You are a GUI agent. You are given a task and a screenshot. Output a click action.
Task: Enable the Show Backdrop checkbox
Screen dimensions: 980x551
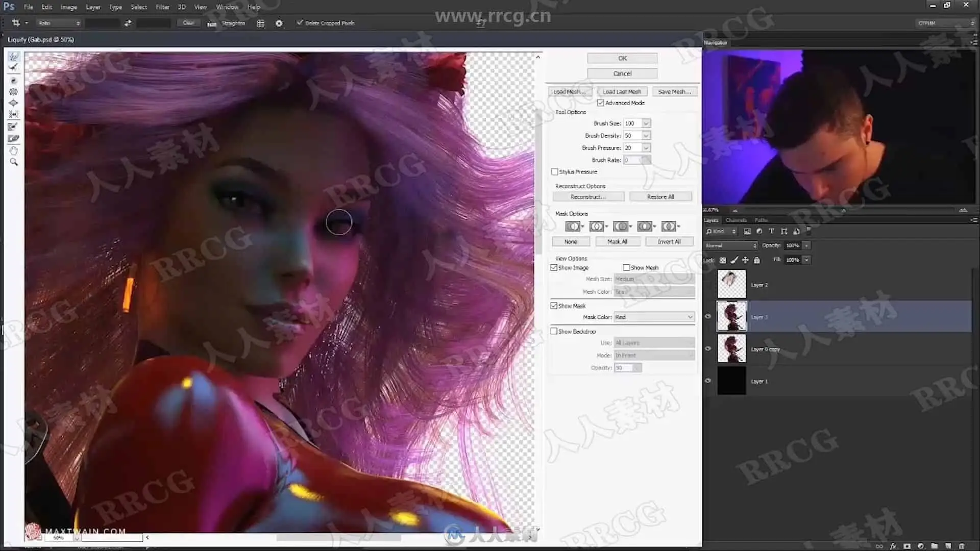click(554, 331)
